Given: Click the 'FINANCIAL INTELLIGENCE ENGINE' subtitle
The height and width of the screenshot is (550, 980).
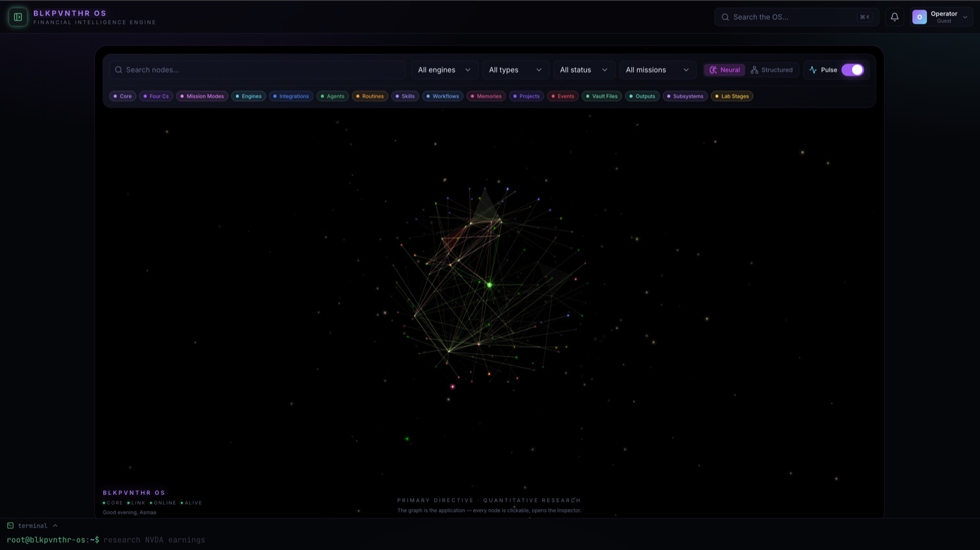Looking at the screenshot, I should pyautogui.click(x=95, y=23).
